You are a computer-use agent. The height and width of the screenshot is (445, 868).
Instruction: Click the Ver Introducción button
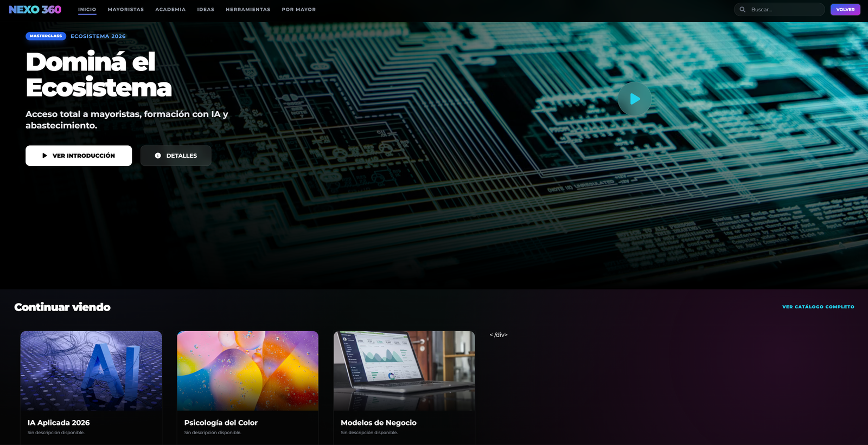pos(79,156)
